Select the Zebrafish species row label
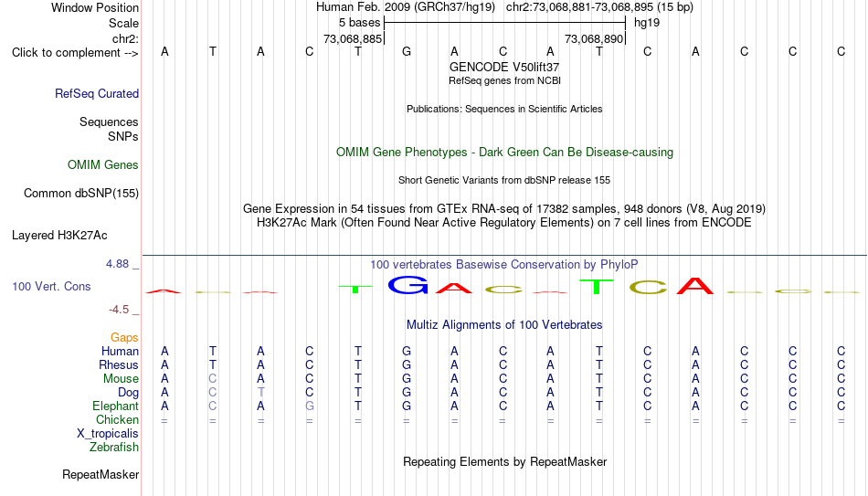The height and width of the screenshot is (496, 868). (114, 447)
